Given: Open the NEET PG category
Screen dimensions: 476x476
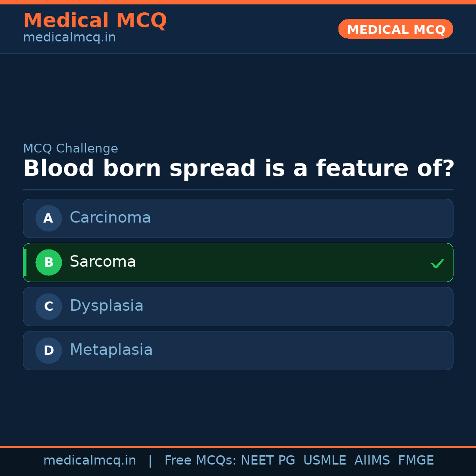Looking at the screenshot, I should click(x=268, y=460).
